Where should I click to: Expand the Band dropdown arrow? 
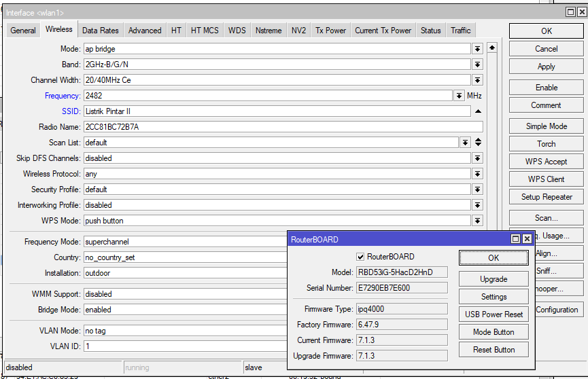point(477,65)
